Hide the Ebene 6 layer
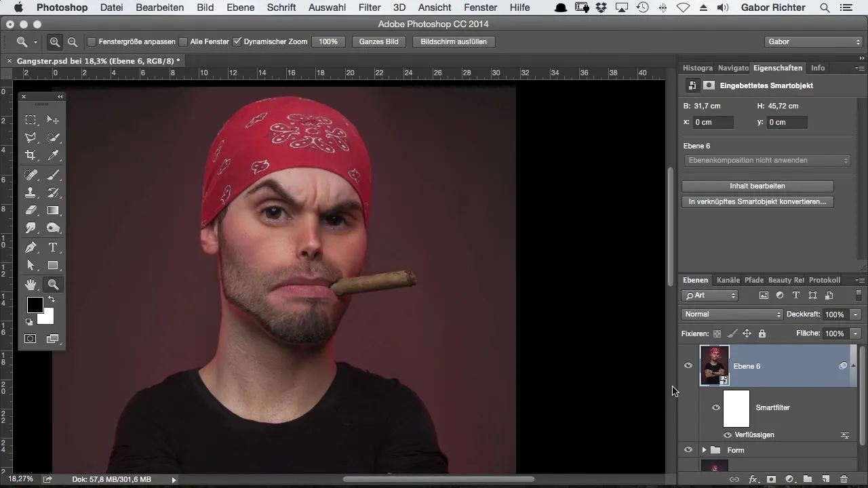The height and width of the screenshot is (488, 868). pyautogui.click(x=688, y=366)
